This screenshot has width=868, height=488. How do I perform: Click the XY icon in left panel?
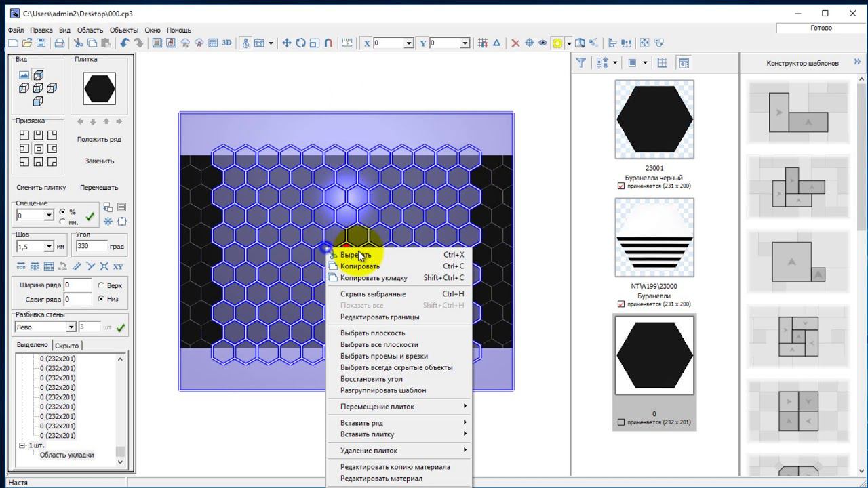point(118,266)
